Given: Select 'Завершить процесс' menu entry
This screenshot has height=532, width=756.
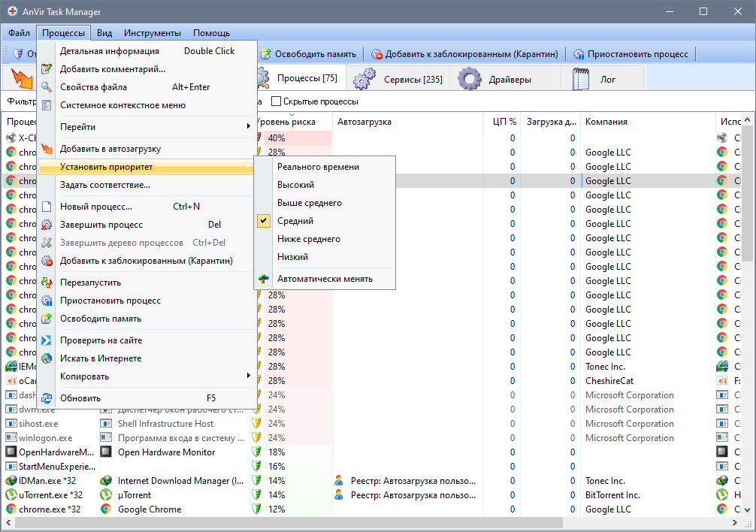Looking at the screenshot, I should point(101,225).
